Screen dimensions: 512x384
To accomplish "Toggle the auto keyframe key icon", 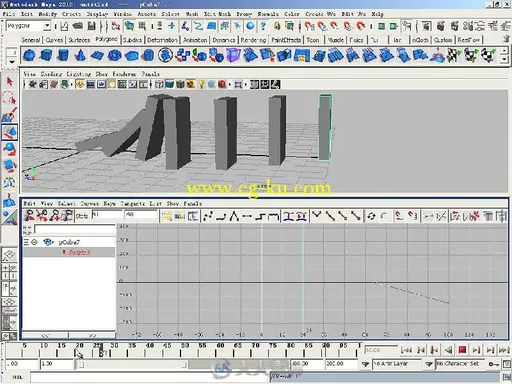I will tap(493, 364).
